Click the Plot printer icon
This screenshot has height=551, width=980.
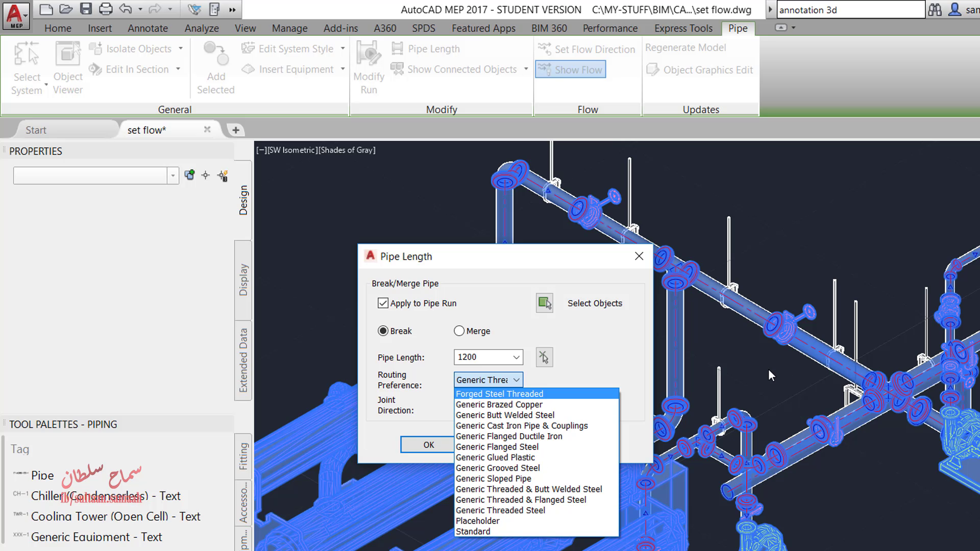coord(106,9)
